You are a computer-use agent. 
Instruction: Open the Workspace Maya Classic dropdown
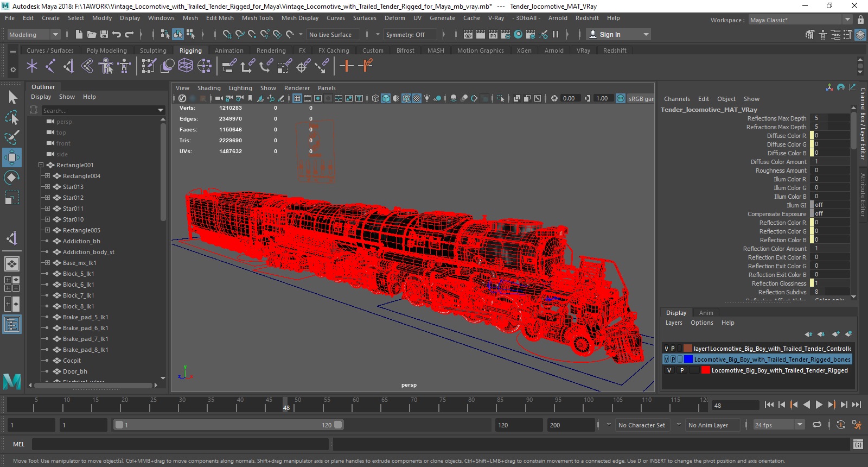click(801, 20)
